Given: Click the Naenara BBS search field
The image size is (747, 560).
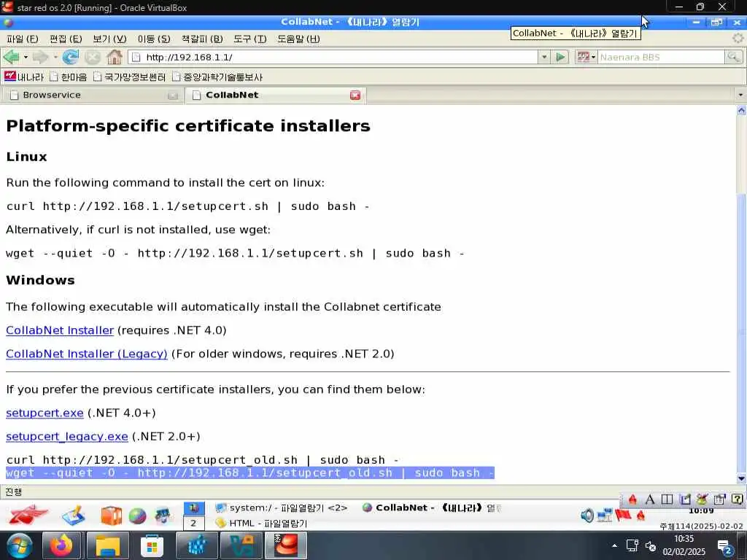Looking at the screenshot, I should [661, 57].
